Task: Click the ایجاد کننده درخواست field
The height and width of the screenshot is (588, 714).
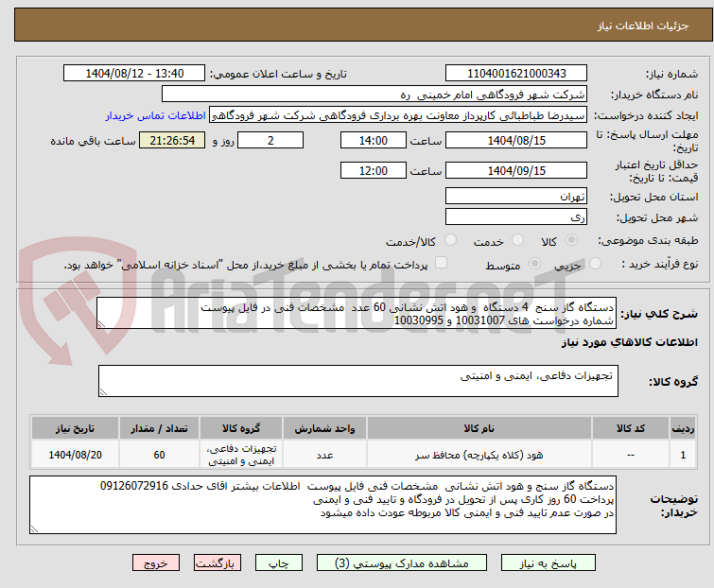Action: click(398, 115)
